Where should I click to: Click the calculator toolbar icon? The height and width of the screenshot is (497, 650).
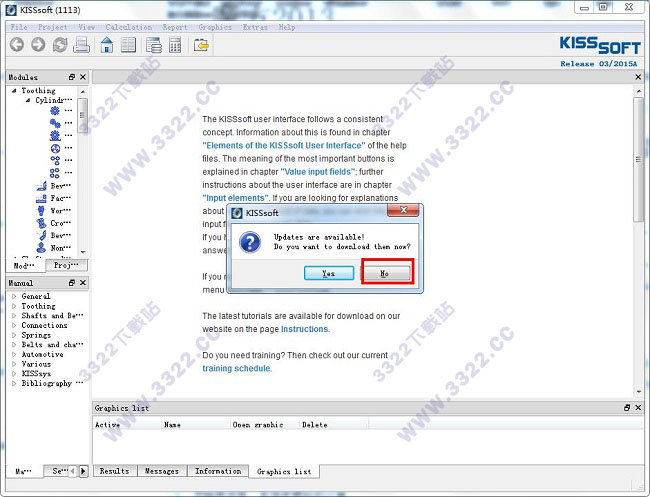coord(175,45)
